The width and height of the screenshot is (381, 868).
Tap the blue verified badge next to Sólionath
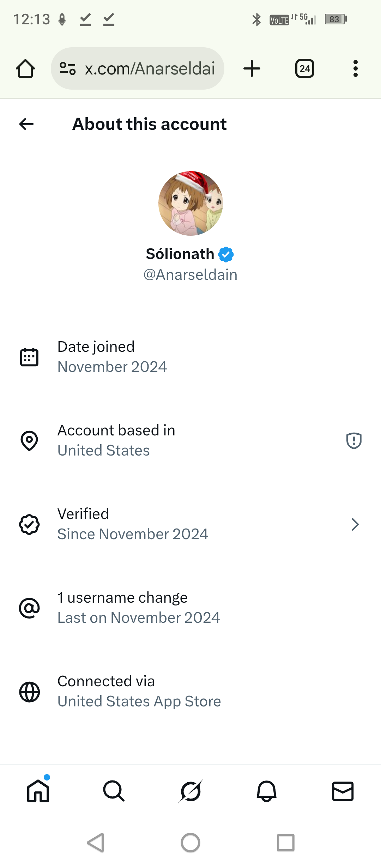[x=226, y=254]
